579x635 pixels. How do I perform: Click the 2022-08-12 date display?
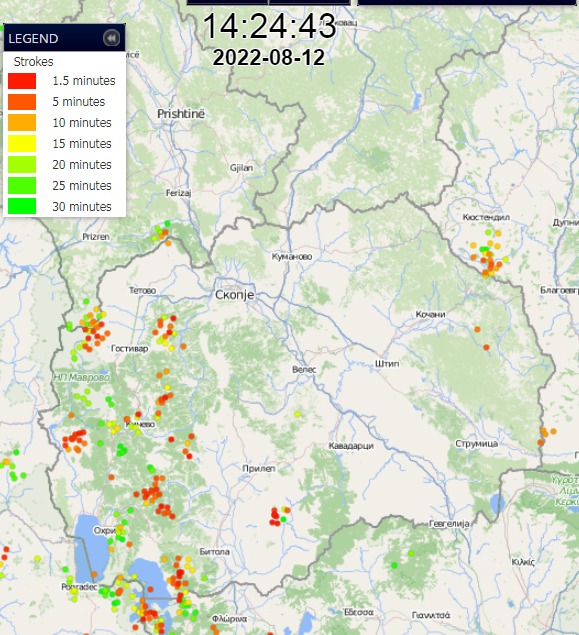click(x=269, y=58)
